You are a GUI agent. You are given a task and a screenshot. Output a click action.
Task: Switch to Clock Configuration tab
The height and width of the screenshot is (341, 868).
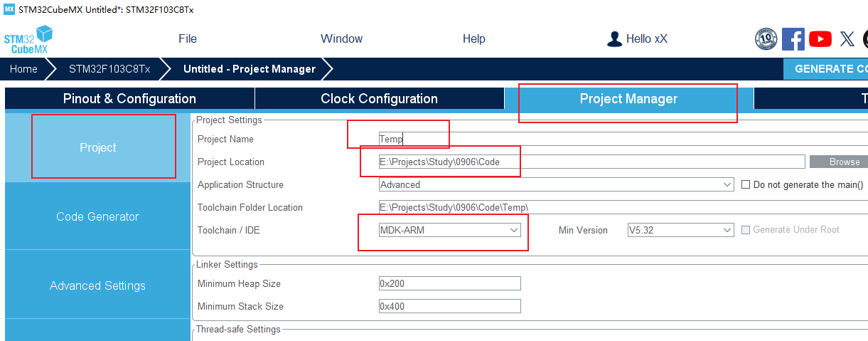(380, 99)
